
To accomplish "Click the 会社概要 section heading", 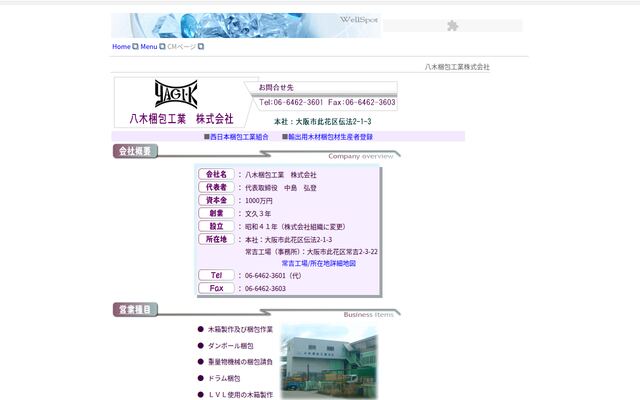I will pos(135,151).
